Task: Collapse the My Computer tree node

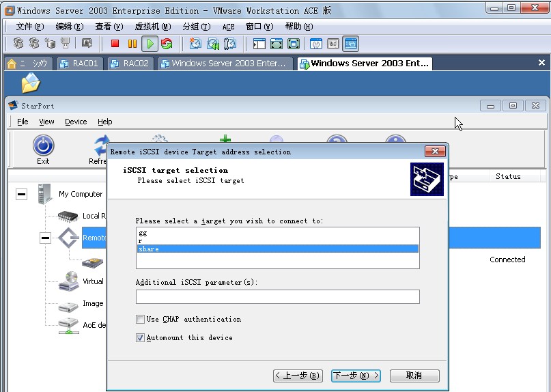Action: pos(21,194)
